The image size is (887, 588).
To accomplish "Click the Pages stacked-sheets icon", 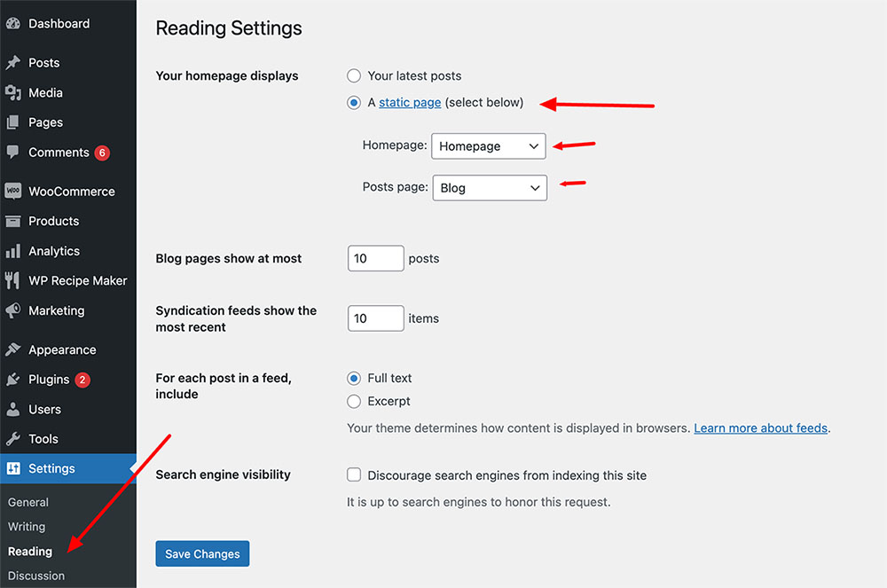I will [x=13, y=122].
